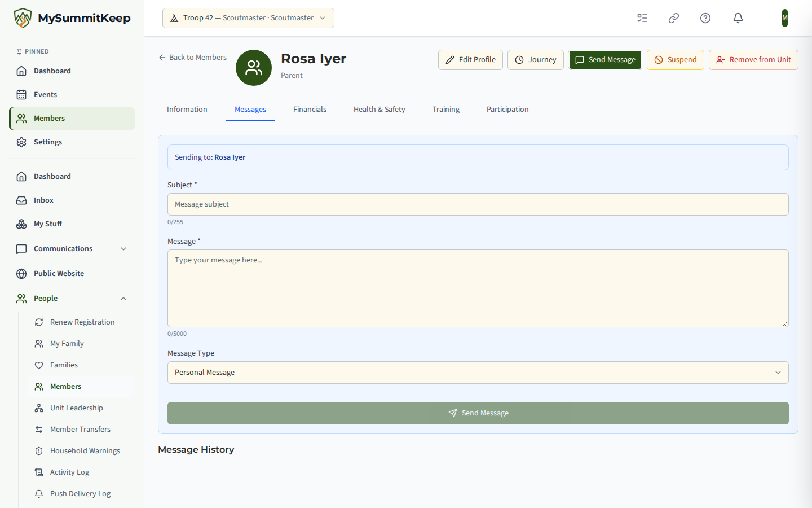
Task: Open the help question mark icon
Action: 705,18
